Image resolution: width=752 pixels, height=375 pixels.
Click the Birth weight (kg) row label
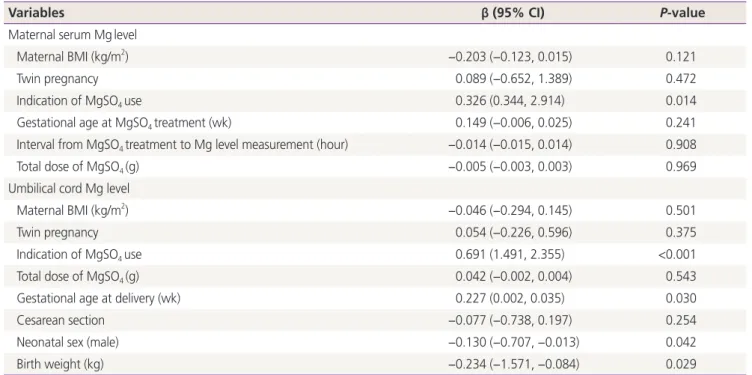point(60,364)
